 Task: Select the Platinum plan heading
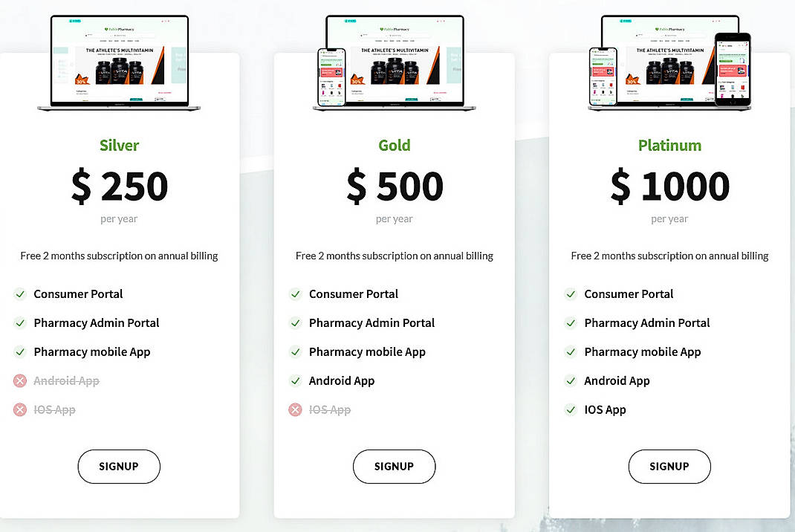point(669,145)
